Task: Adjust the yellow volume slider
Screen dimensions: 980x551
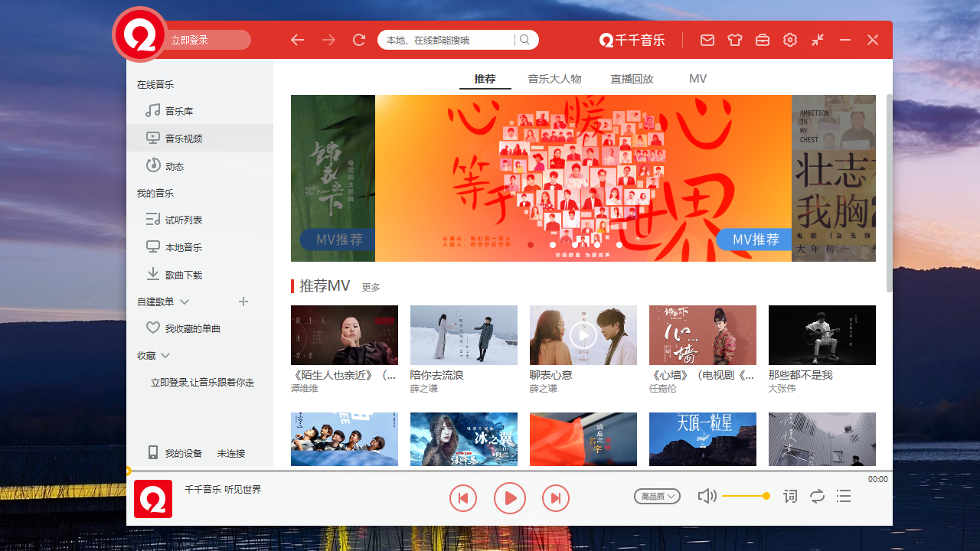Action: point(746,497)
